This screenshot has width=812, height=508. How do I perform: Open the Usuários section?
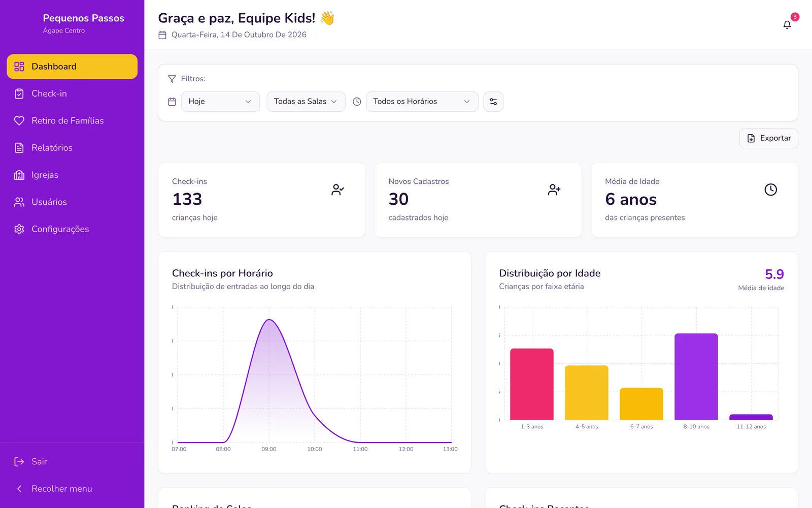(x=72, y=202)
